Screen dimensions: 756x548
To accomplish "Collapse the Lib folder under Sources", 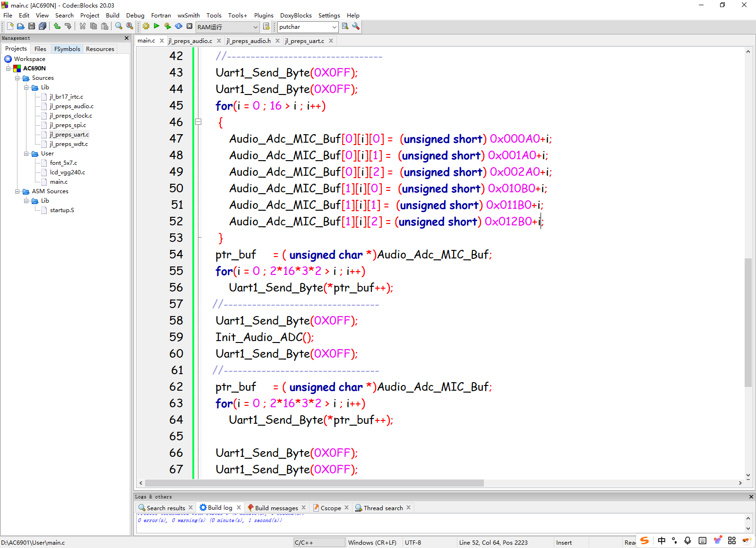I will (26, 87).
